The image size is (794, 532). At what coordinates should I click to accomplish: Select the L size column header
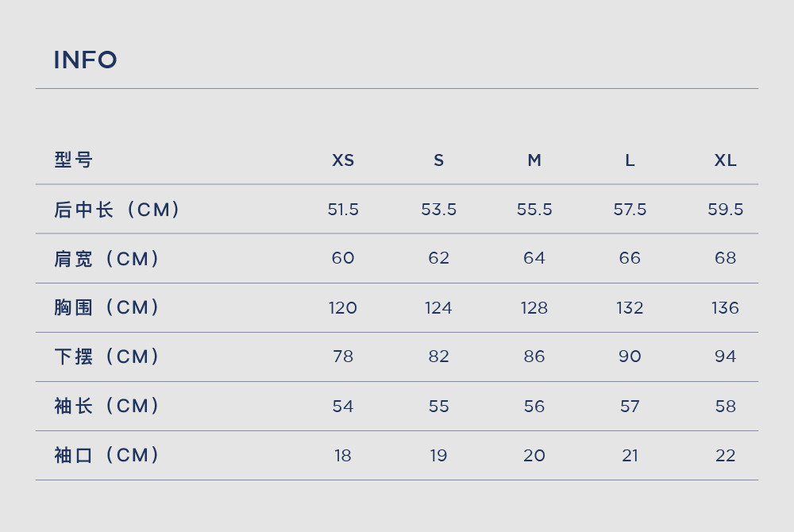pyautogui.click(x=630, y=160)
